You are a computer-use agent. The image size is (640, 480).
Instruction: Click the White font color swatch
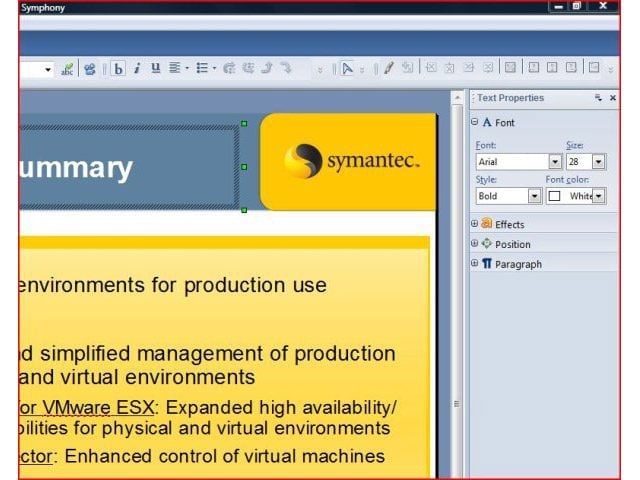[554, 196]
